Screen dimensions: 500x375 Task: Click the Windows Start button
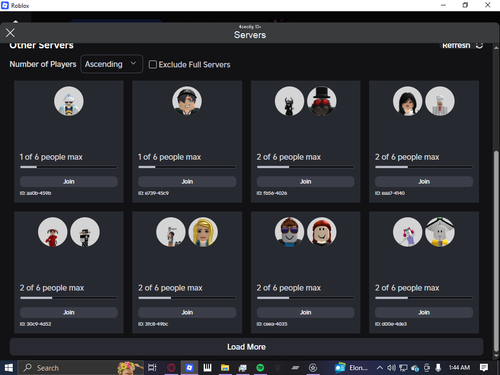(x=8, y=368)
